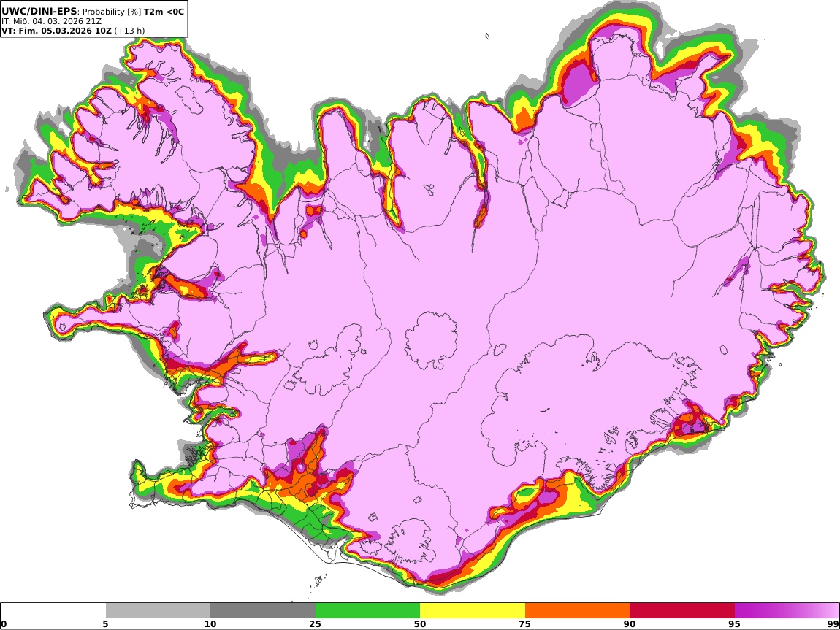This screenshot has height=630, width=840.
Task: Click the '90' tick label on colorbar
Action: tap(630, 624)
